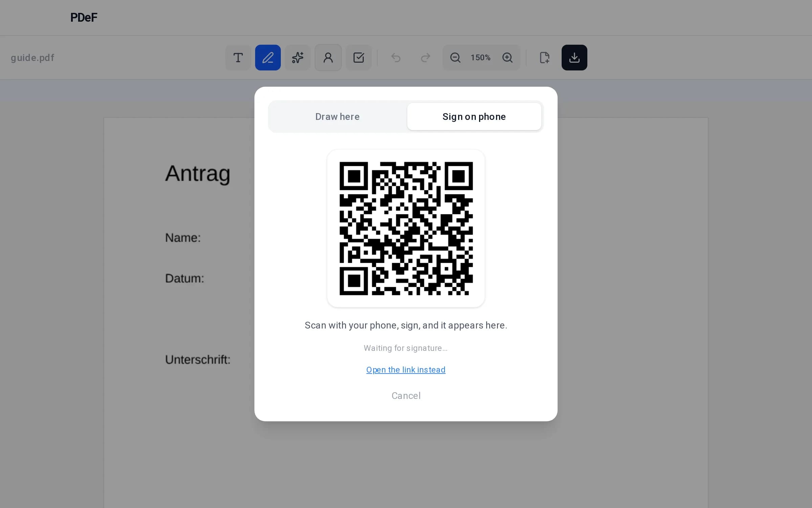Click the PDeF logo
The height and width of the screenshot is (508, 812).
pyautogui.click(x=84, y=18)
